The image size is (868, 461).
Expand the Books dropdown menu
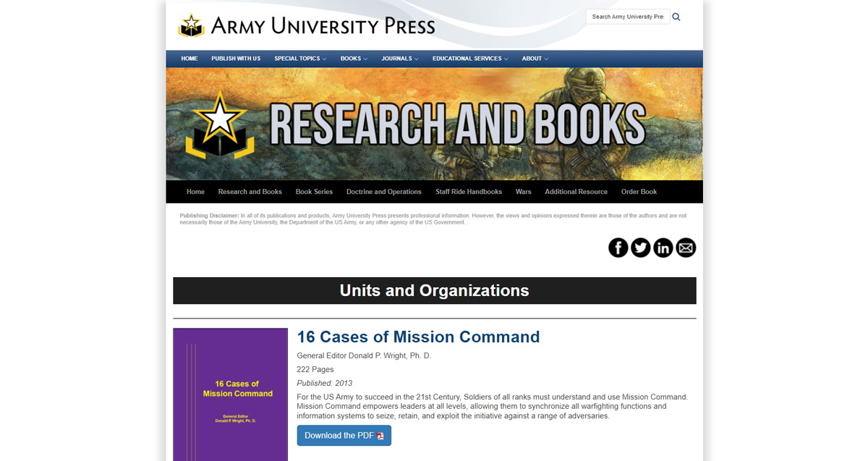[x=354, y=59]
